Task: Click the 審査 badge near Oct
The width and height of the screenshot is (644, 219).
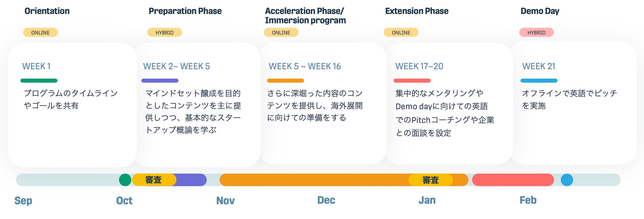Action: click(154, 180)
